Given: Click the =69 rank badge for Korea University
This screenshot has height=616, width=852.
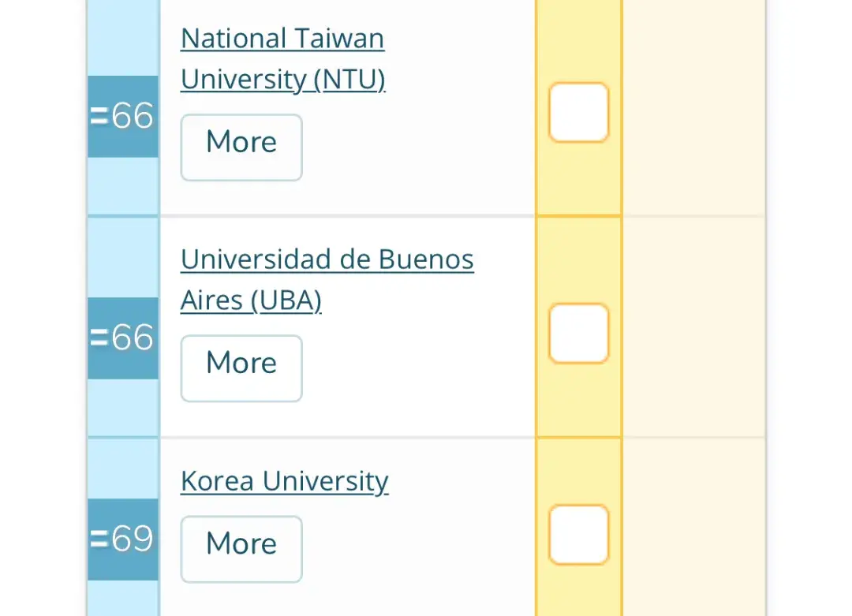Looking at the screenshot, I should 123,539.
